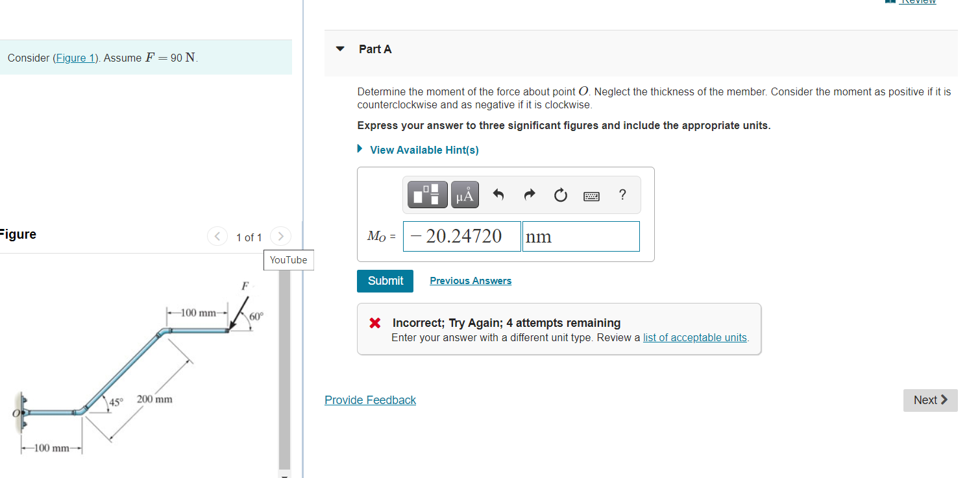Click inside the Mo answer field

[x=461, y=236]
